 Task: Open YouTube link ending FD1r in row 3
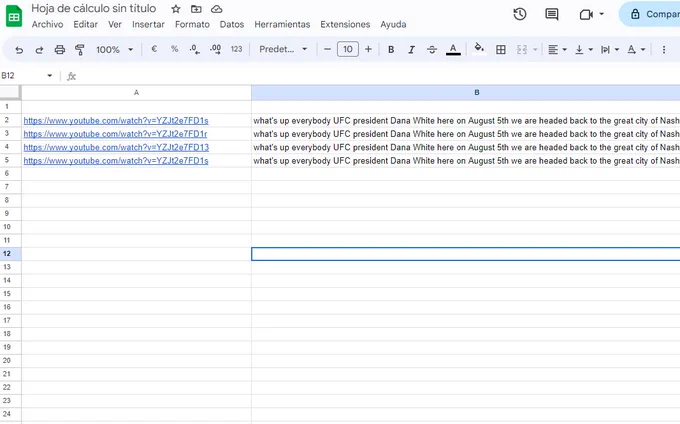[x=115, y=134]
